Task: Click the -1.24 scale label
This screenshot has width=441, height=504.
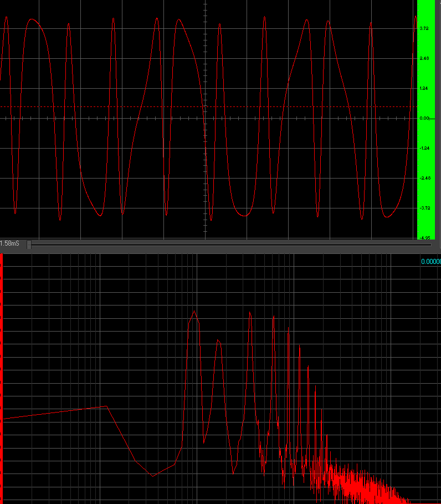Action: pos(424,148)
